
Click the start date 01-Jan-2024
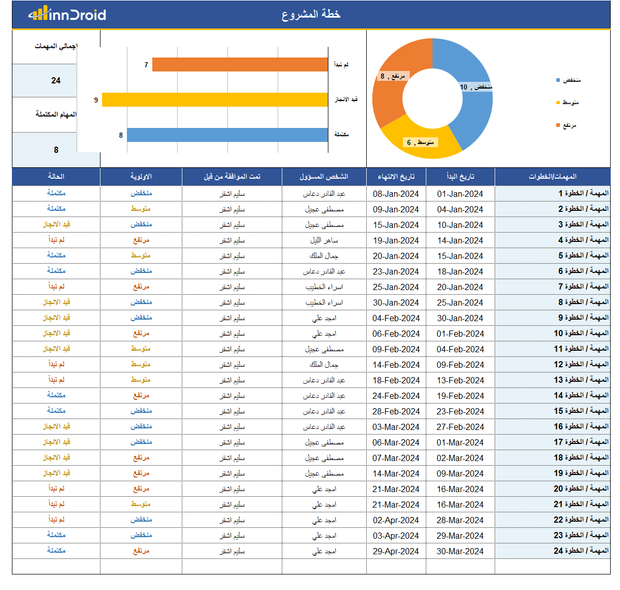click(460, 194)
